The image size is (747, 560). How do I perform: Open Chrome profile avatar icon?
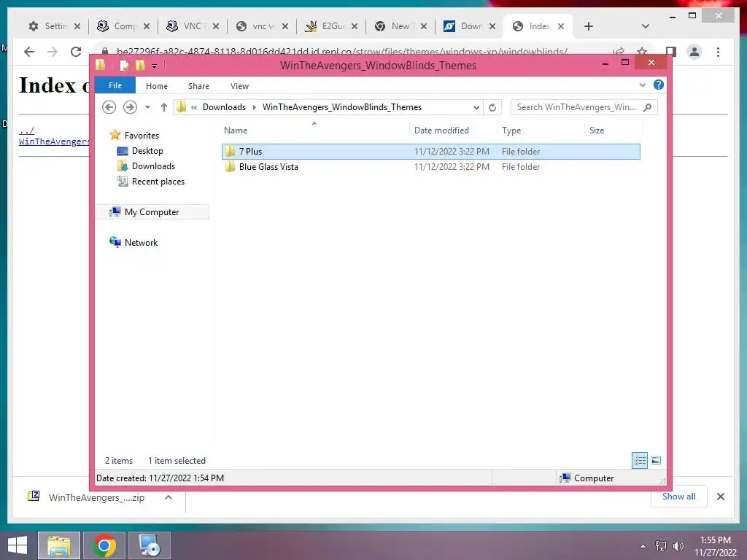(x=694, y=52)
